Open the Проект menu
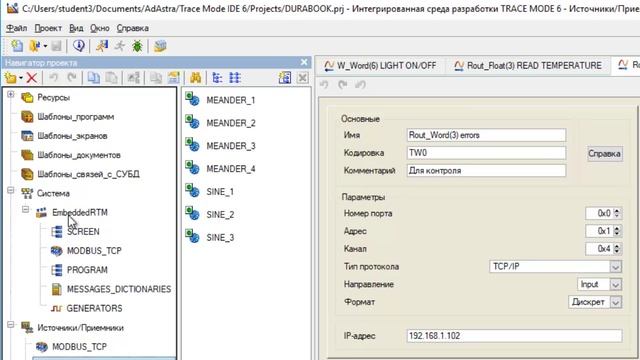This screenshot has width=640, height=360. pos(48,28)
